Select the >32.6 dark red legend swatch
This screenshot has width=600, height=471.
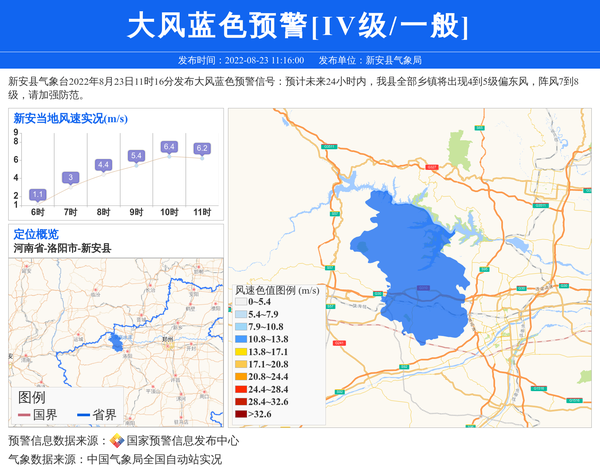point(240,414)
